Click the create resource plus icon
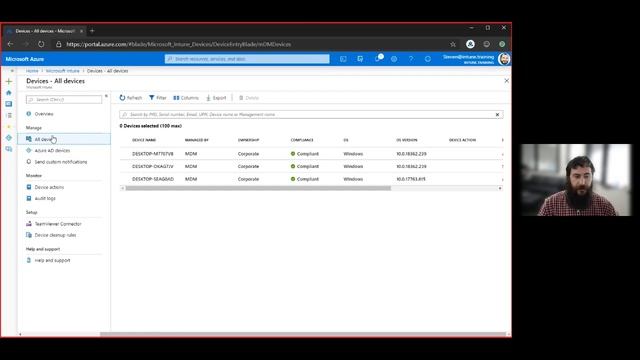This screenshot has height=360, width=640. point(9,81)
